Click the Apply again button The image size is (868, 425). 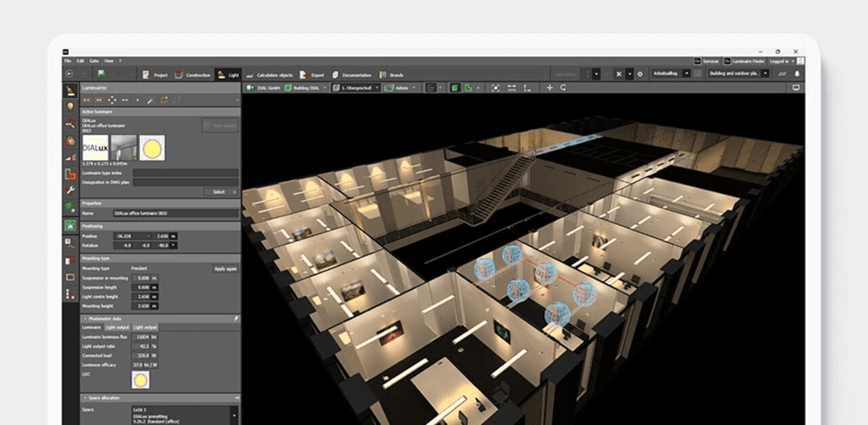coord(225,268)
